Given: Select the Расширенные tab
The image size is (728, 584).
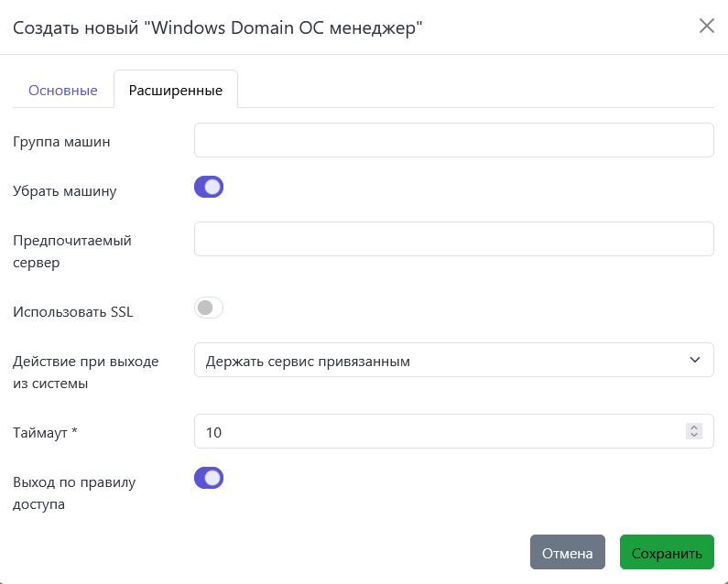Looking at the screenshot, I should (176, 90).
